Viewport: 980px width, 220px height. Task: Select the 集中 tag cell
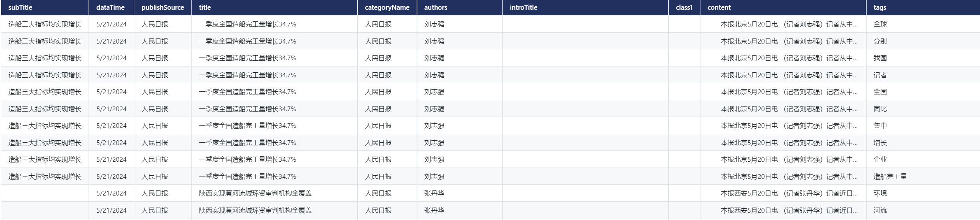point(880,126)
